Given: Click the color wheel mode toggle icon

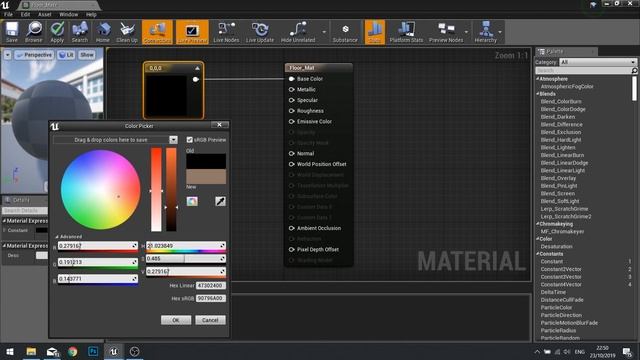Looking at the screenshot, I should (192, 201).
